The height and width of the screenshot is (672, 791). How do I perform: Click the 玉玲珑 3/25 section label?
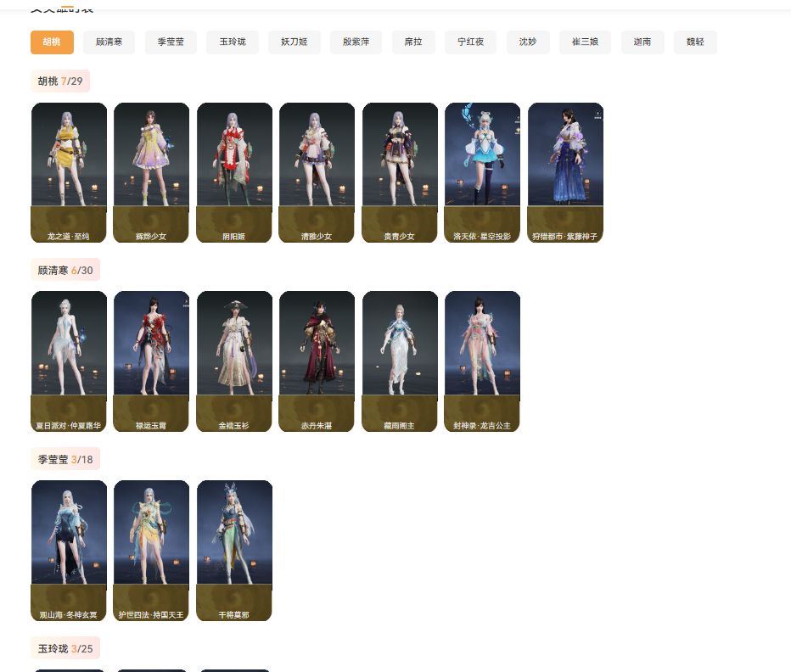click(65, 648)
